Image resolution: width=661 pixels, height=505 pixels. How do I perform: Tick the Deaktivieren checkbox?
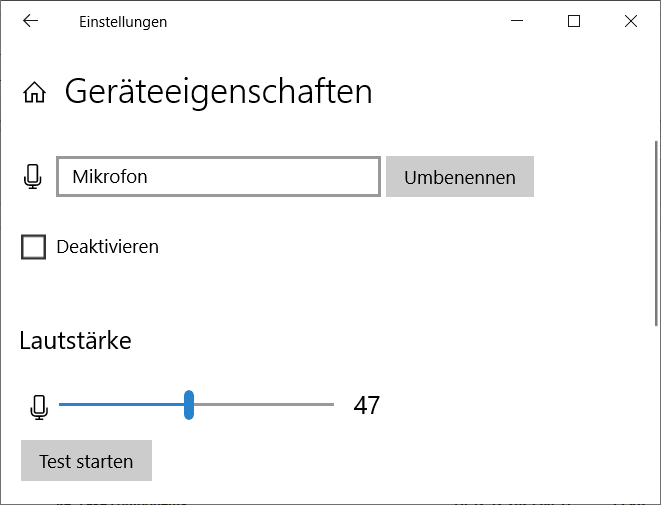click(x=33, y=247)
